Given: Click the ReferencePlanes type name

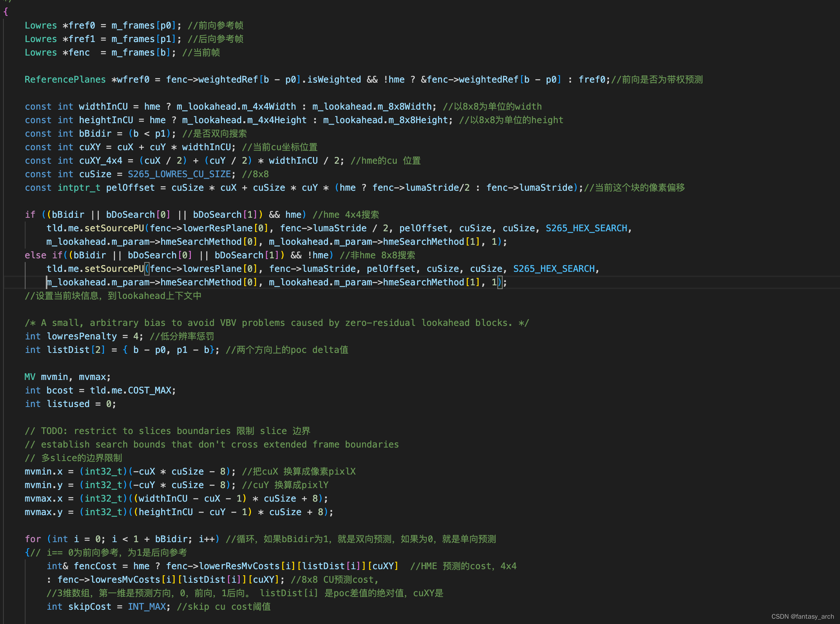Looking at the screenshot, I should 65,79.
